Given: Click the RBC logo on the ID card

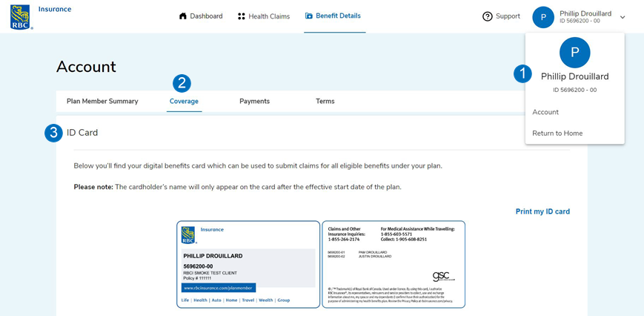Looking at the screenshot, I should click(x=188, y=234).
